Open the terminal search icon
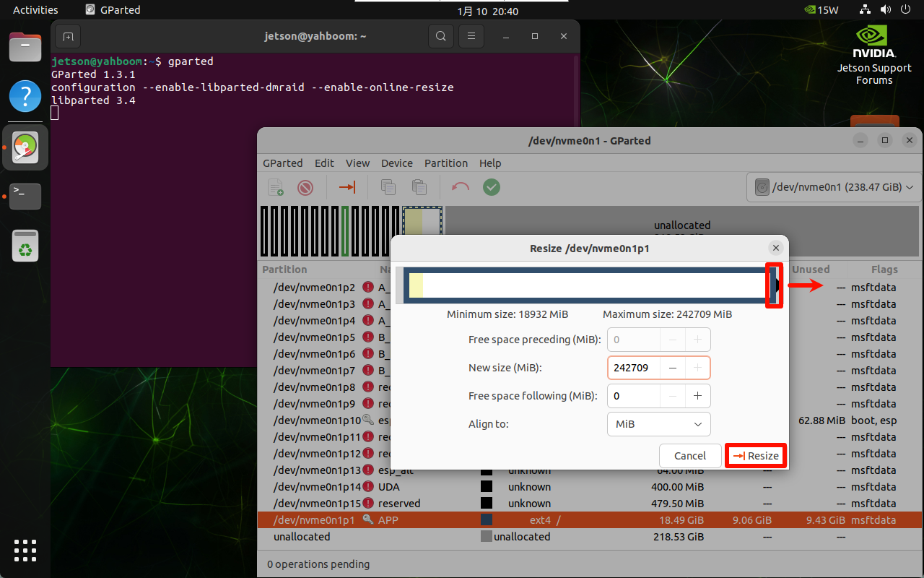This screenshot has height=578, width=924. tap(440, 36)
